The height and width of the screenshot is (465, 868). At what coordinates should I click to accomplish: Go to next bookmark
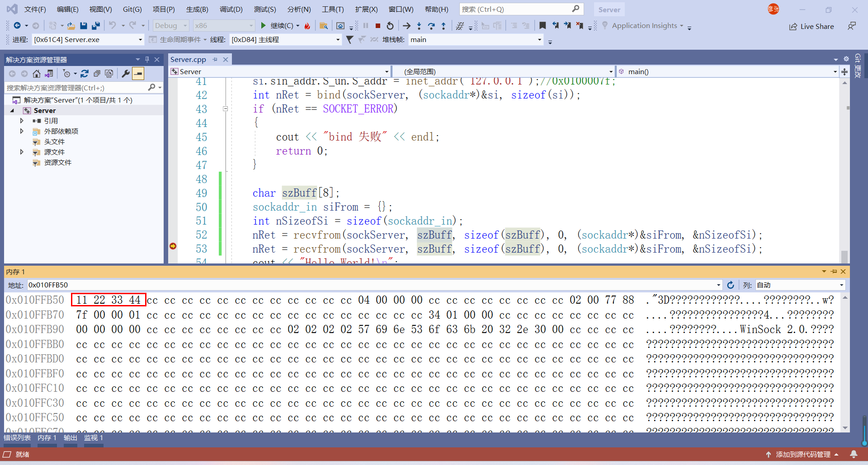coord(567,26)
